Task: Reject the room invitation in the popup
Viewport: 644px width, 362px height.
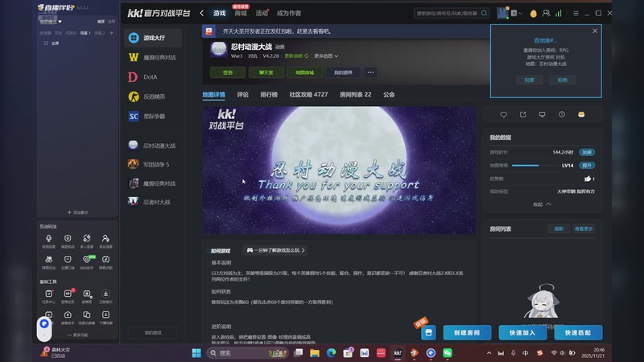Action: (562, 80)
